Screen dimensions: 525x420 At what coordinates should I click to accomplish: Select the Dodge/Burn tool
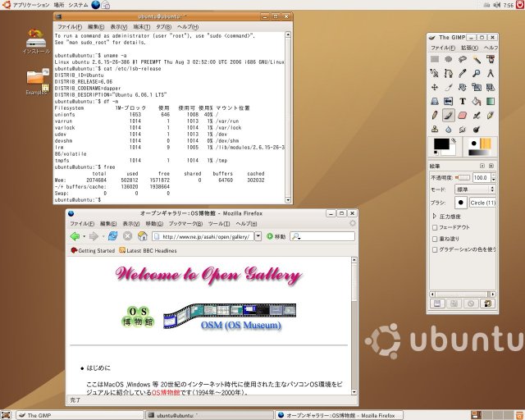(x=477, y=130)
